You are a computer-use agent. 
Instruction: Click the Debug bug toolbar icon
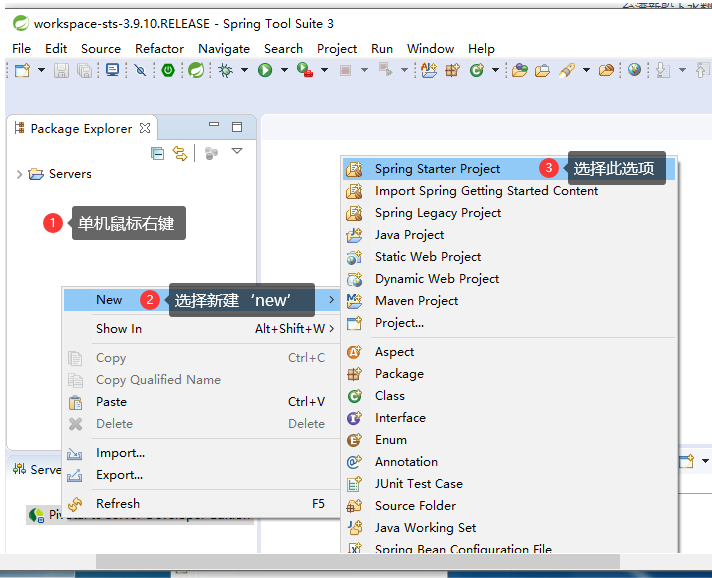coord(225,70)
